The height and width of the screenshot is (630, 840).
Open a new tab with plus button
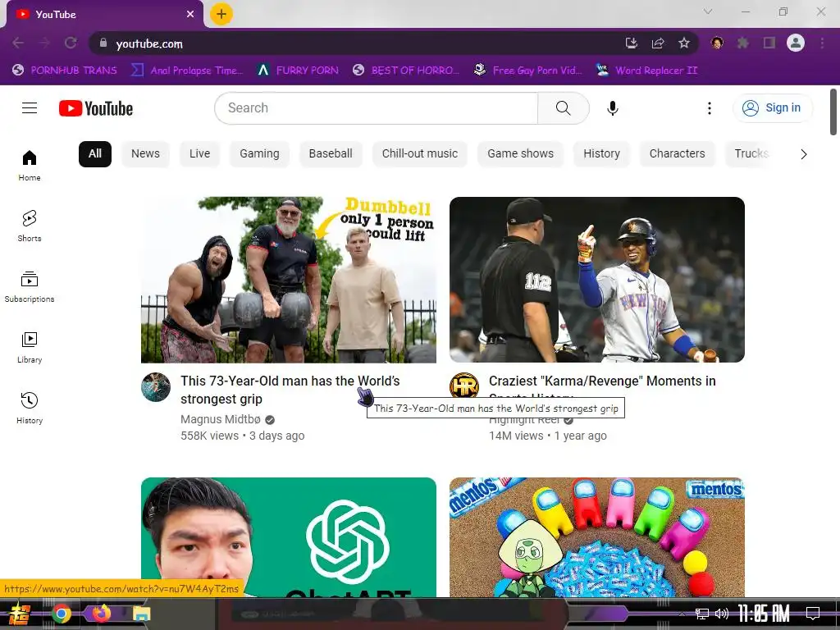(221, 14)
